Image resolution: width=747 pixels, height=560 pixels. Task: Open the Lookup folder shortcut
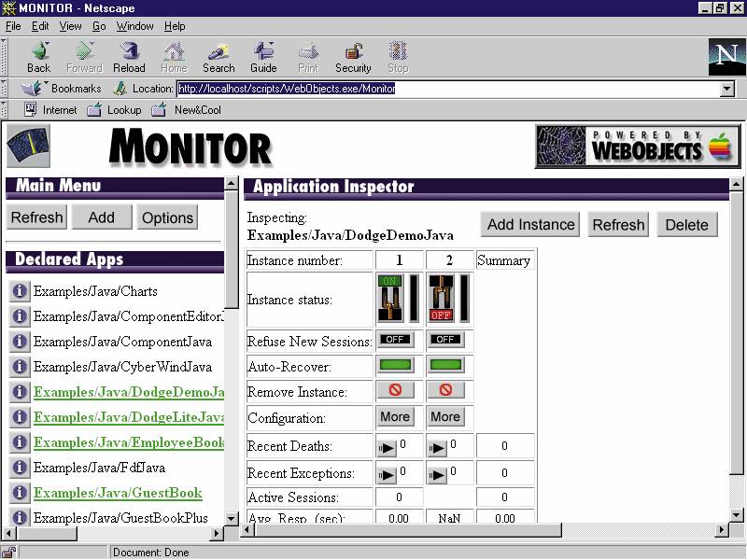pyautogui.click(x=114, y=110)
